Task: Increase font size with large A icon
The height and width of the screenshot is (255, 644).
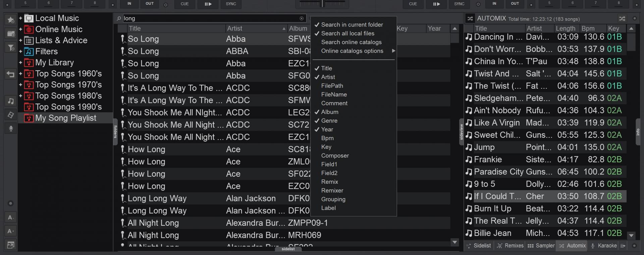Action: (11, 231)
